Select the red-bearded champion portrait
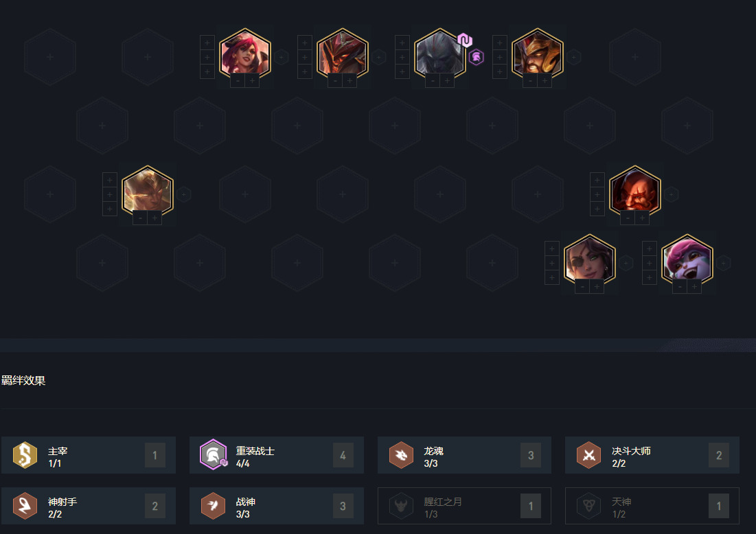 coord(634,191)
